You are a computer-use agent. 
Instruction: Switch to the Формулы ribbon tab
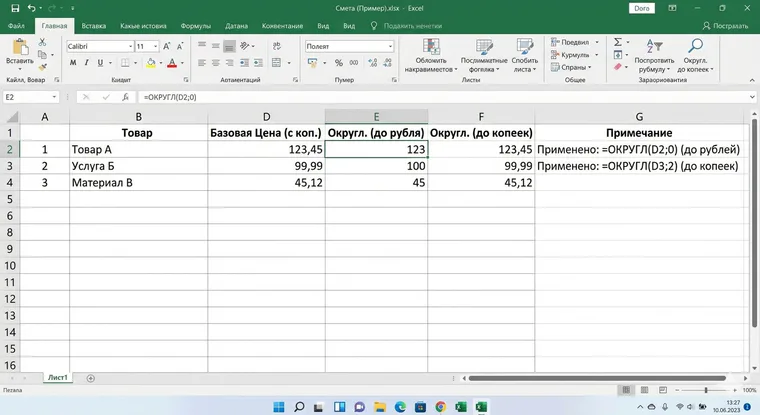click(196, 26)
